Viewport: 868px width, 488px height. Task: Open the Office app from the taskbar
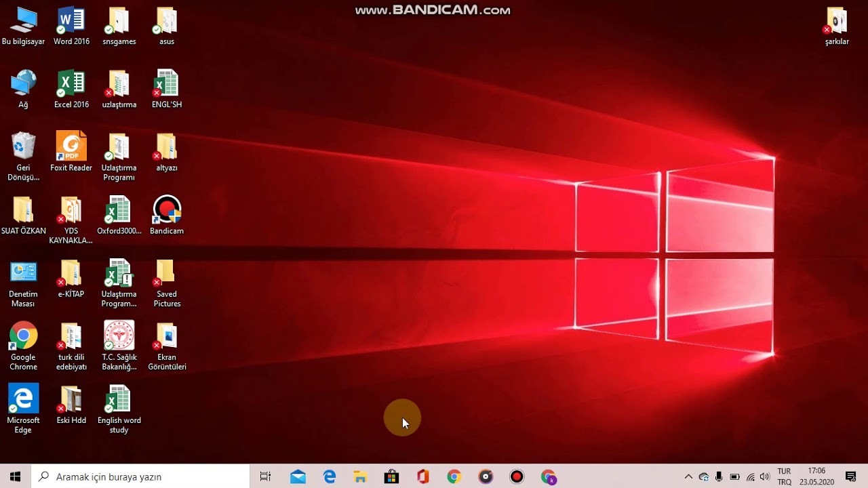423,476
